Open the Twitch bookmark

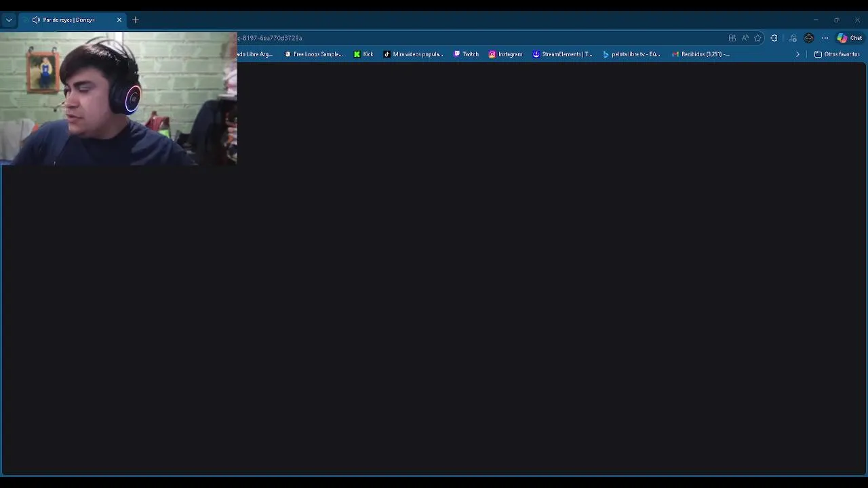(466, 54)
